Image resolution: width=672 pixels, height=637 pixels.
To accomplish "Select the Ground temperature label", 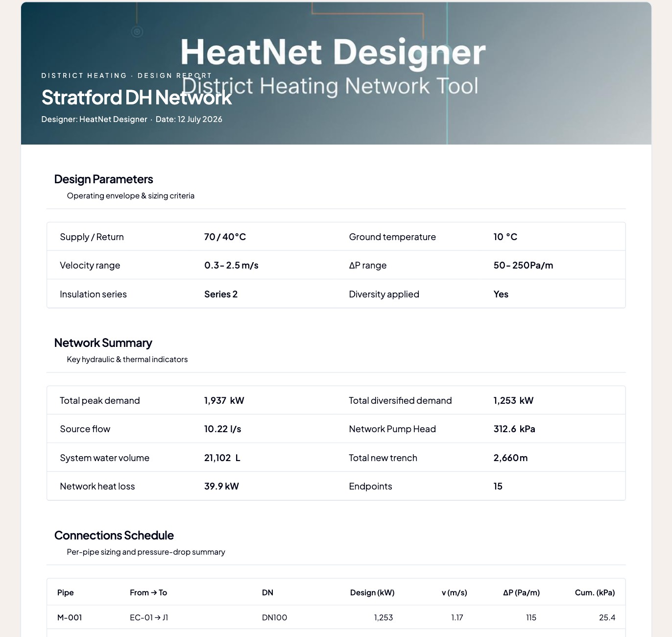I will click(x=392, y=237).
